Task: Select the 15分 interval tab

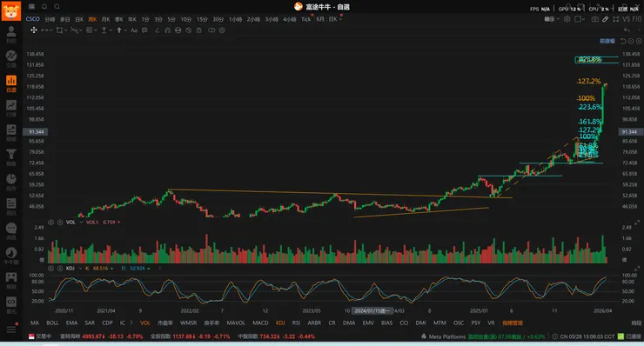Action: [x=202, y=19]
